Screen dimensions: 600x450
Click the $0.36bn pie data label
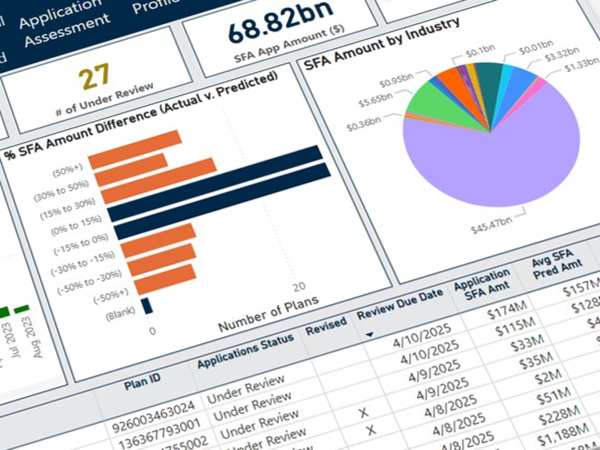click(x=364, y=124)
